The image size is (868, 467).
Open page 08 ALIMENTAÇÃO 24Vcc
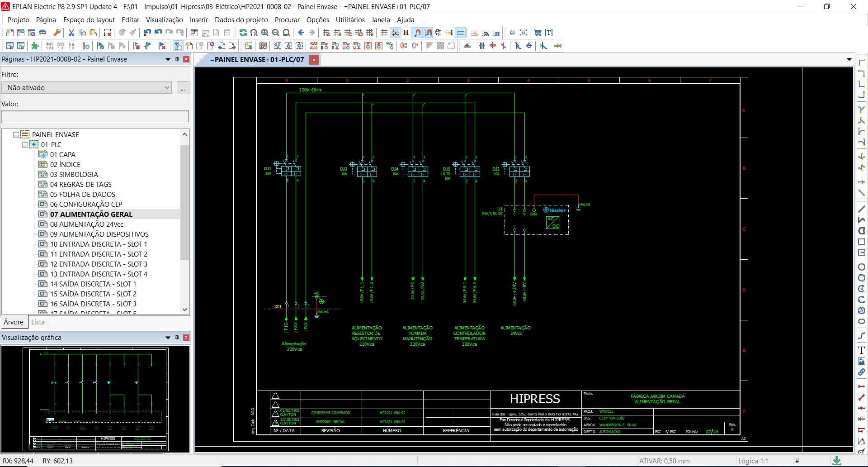[86, 224]
